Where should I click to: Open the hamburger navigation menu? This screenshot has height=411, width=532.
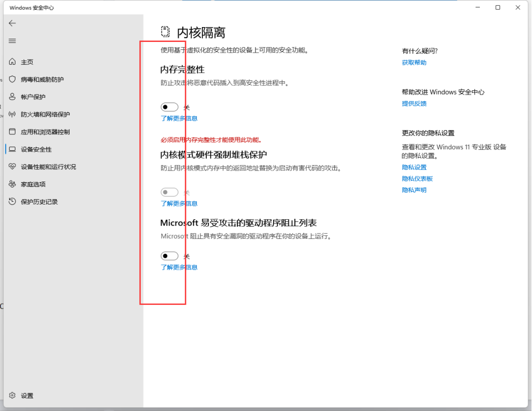pos(12,41)
